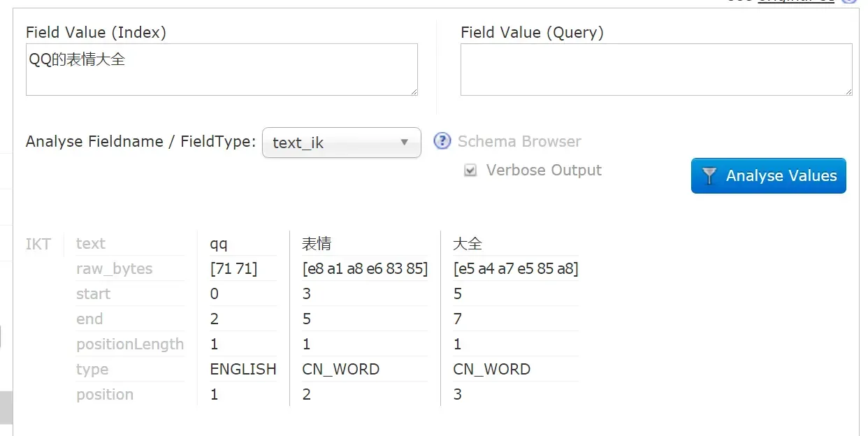Open the text_ik field type dropdown
The image size is (868, 436).
[x=341, y=143]
